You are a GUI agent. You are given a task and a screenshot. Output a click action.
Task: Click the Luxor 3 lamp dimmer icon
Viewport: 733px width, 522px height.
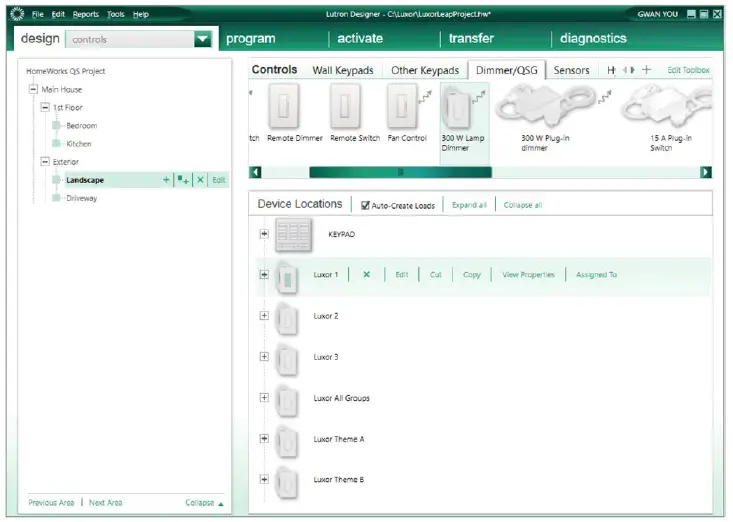coord(287,360)
